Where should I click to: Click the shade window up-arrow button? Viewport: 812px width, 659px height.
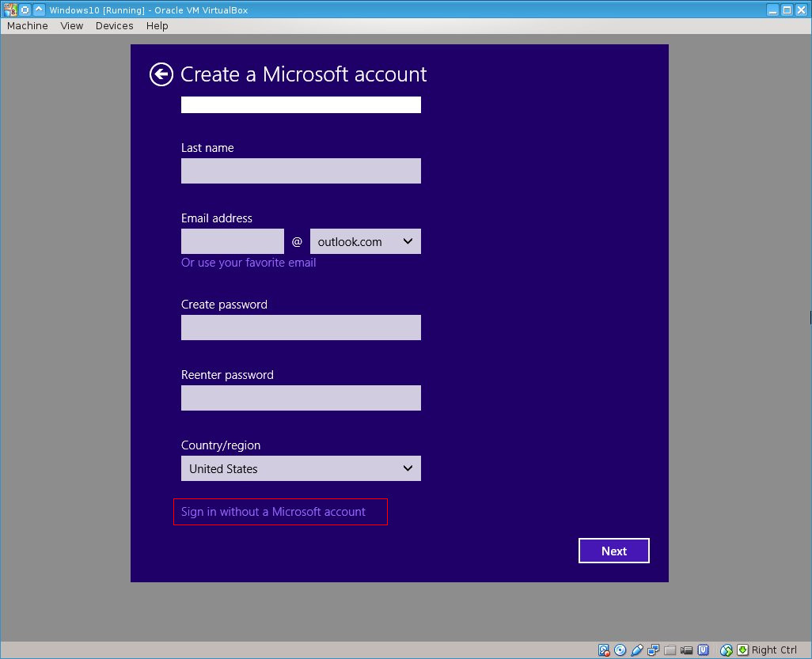pos(39,9)
